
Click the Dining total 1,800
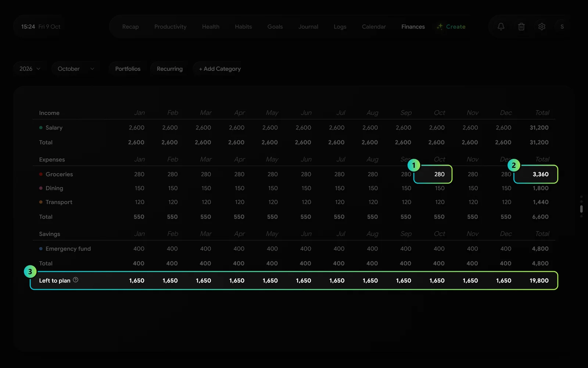541,188
